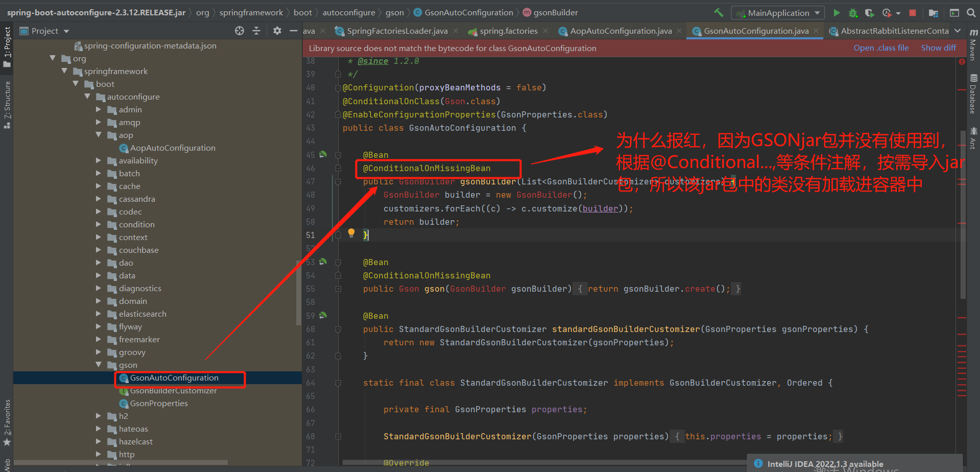Open profiler options dropdown arrow
The width and height of the screenshot is (980, 472).
tap(898, 13)
